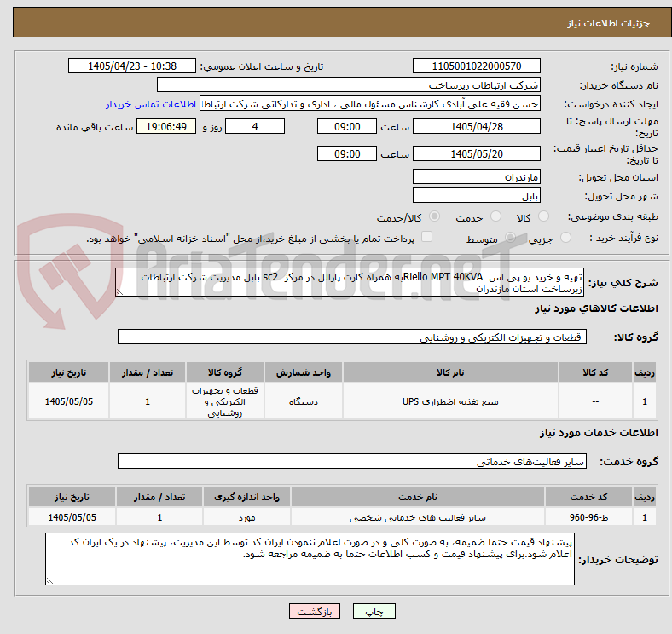Open اطلاعات تماس خریدار link
Screen dimensions: 672x634
click(151, 104)
